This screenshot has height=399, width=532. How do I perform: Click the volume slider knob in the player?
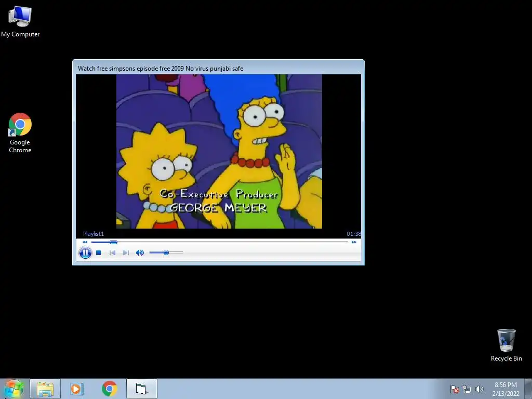click(x=166, y=252)
